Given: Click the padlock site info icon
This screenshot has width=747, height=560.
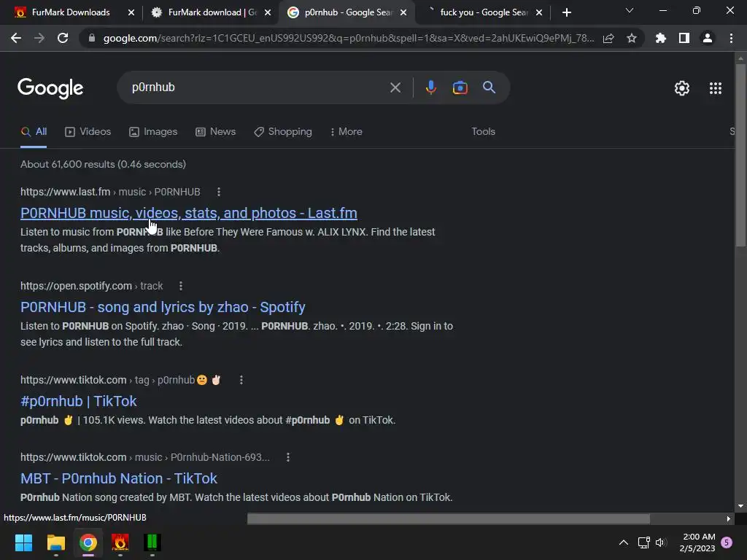Looking at the screenshot, I should [92, 38].
